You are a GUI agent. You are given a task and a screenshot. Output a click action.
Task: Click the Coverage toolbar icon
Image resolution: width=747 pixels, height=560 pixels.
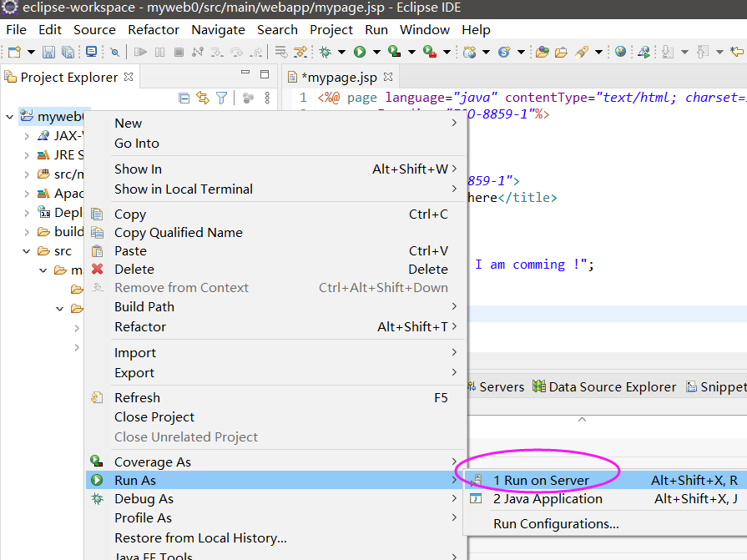395,52
